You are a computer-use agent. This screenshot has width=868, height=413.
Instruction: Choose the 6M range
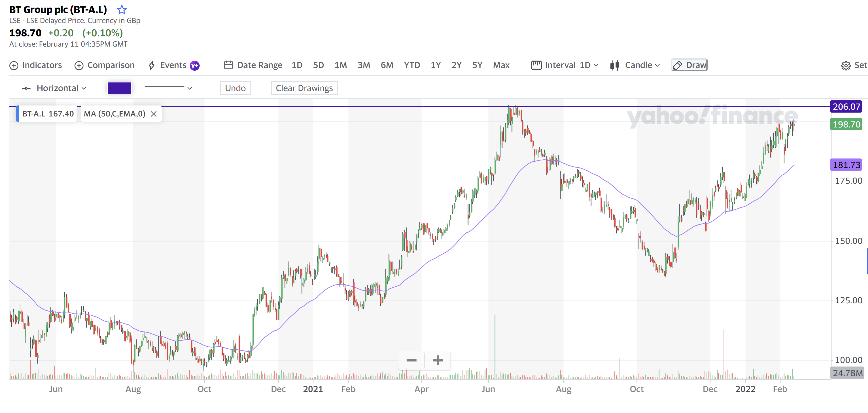(387, 65)
